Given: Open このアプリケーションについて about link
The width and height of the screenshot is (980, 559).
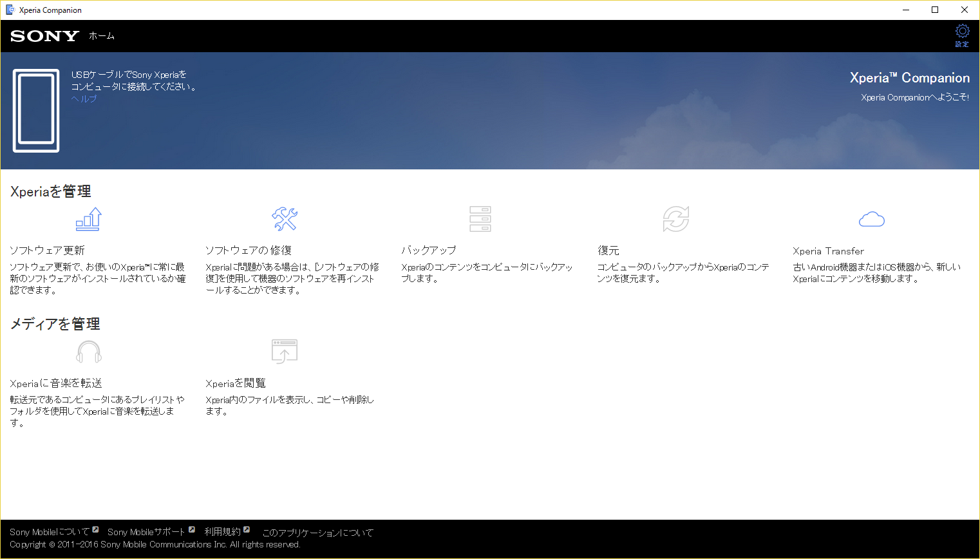Looking at the screenshot, I should pyautogui.click(x=317, y=533).
